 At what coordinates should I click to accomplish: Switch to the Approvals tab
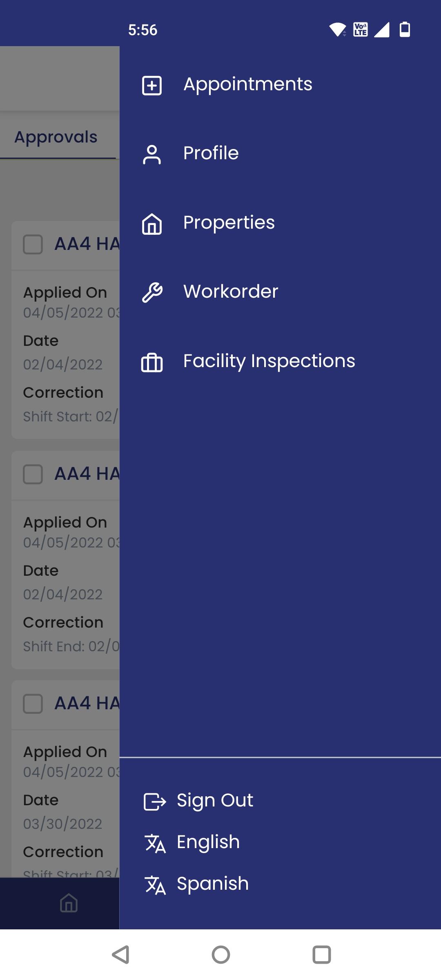point(56,137)
